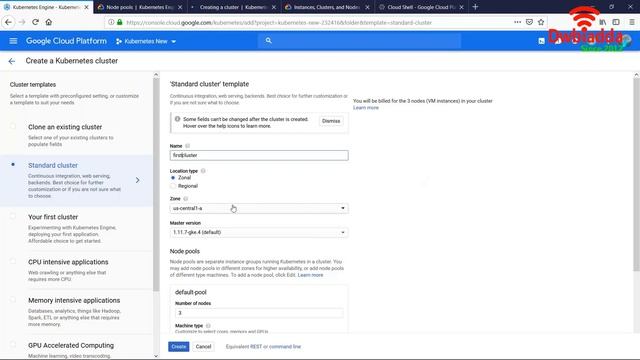Image resolution: width=640 pixels, height=360 pixels.
Task: Click the help icon next to Machine type
Action: (208, 326)
